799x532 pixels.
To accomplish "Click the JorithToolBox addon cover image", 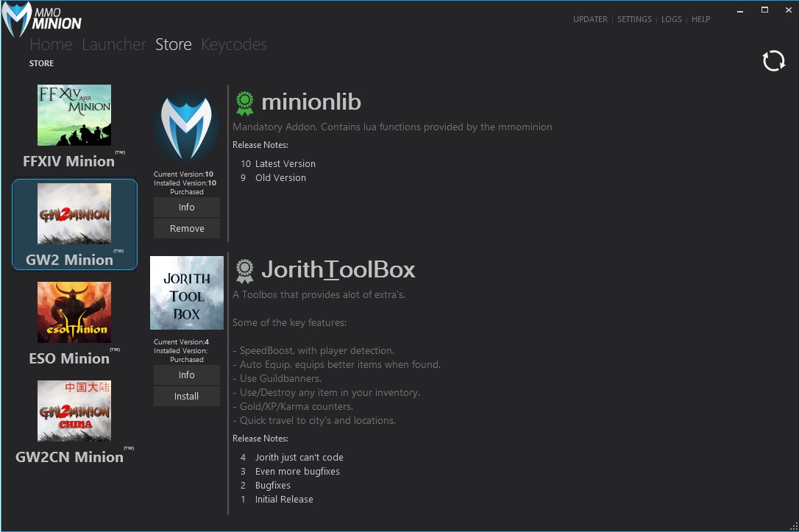I will [187, 293].
